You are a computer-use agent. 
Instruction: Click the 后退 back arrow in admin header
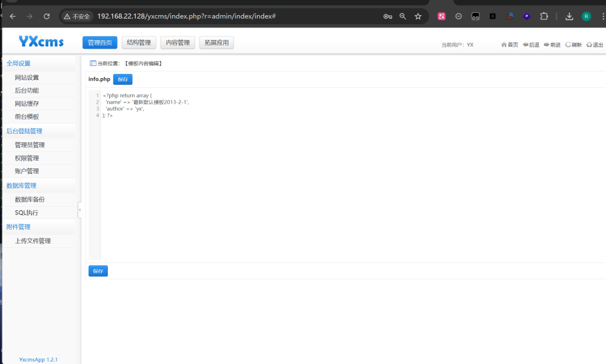[x=530, y=45]
